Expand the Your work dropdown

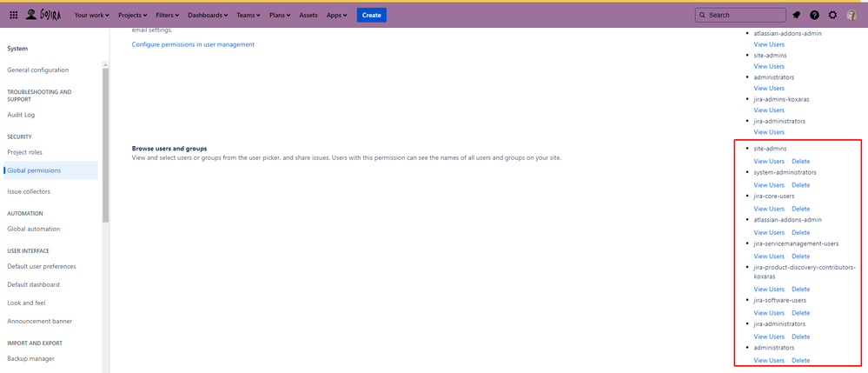[x=91, y=15]
